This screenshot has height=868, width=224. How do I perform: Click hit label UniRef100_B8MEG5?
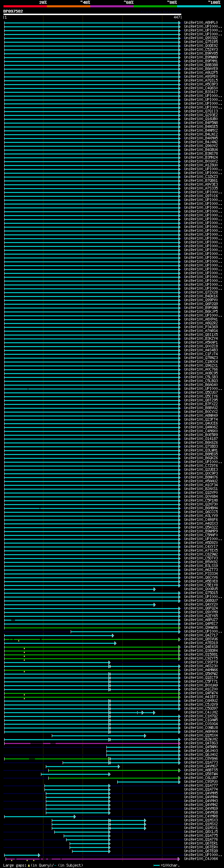click(x=201, y=454)
